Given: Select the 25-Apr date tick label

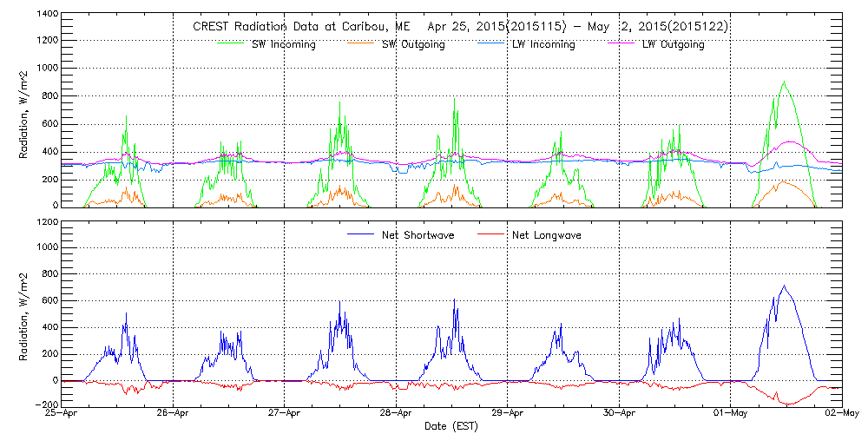Looking at the screenshot, I should click(62, 413).
